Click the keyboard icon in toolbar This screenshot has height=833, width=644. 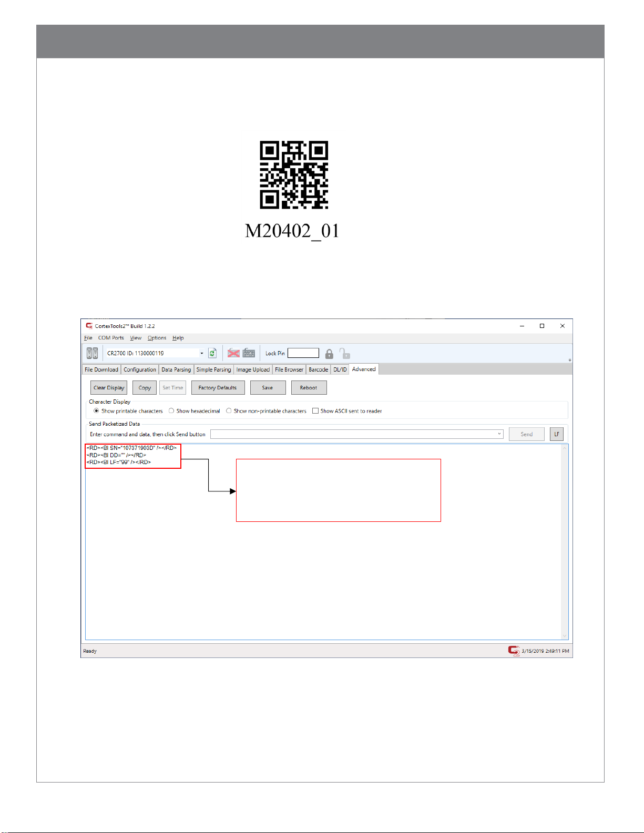pyautogui.click(x=249, y=353)
